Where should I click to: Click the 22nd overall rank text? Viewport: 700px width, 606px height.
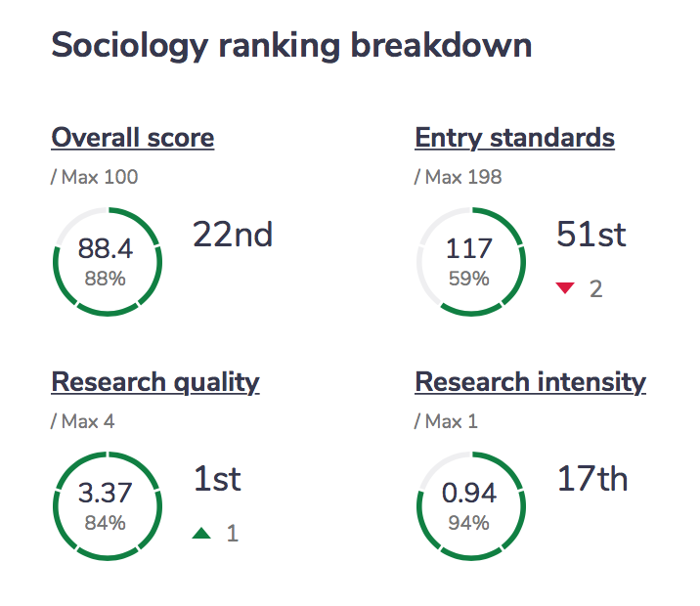click(233, 235)
